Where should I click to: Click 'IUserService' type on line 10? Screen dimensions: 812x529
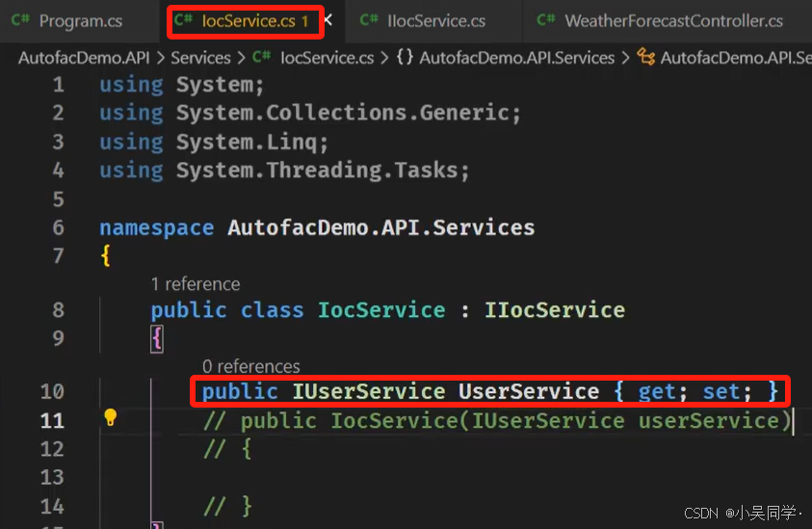pyautogui.click(x=369, y=391)
